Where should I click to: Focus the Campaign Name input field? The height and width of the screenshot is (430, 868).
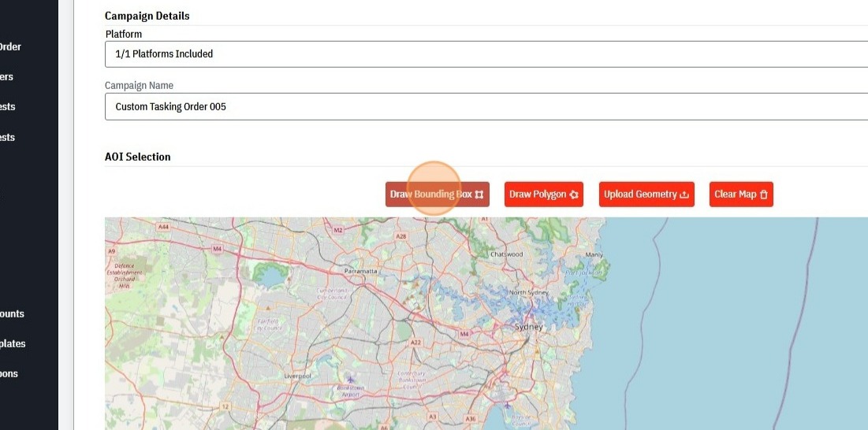[486, 106]
